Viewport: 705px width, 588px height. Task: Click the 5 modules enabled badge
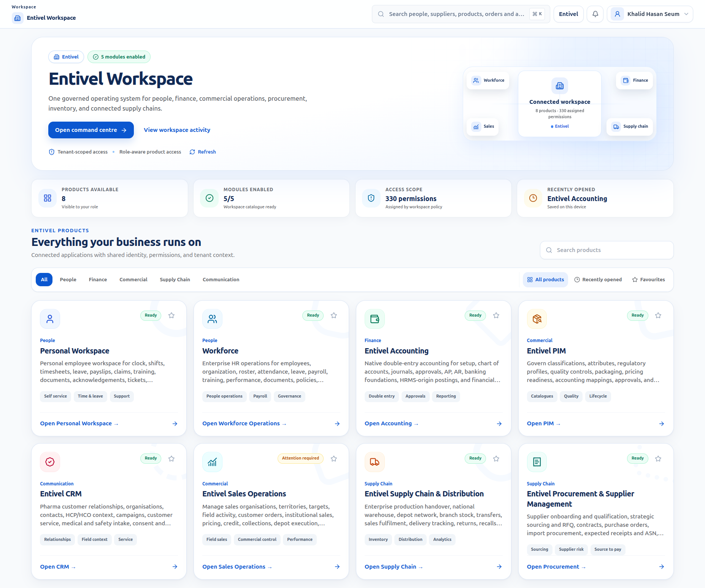(x=119, y=57)
